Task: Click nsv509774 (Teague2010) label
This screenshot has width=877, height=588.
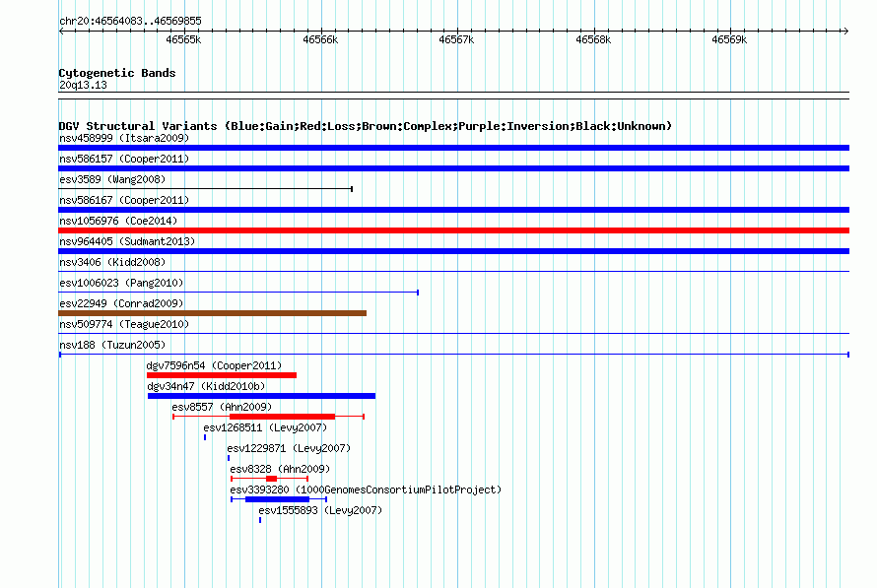Action: [124, 324]
